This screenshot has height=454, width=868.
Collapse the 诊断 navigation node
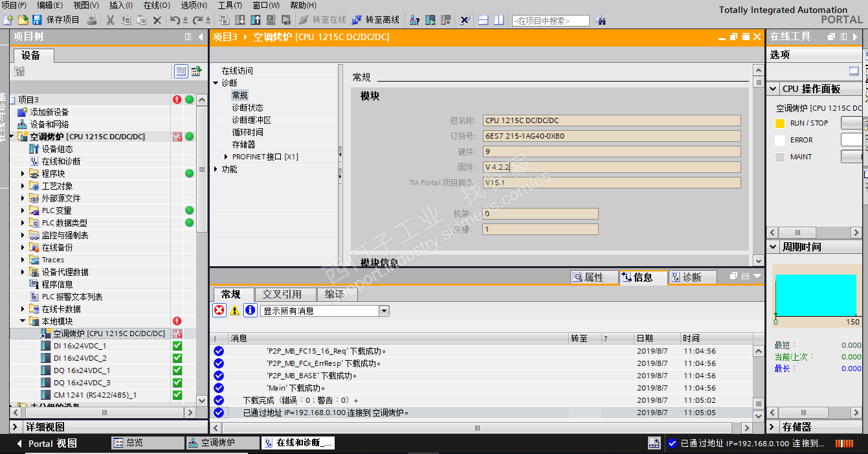216,83
